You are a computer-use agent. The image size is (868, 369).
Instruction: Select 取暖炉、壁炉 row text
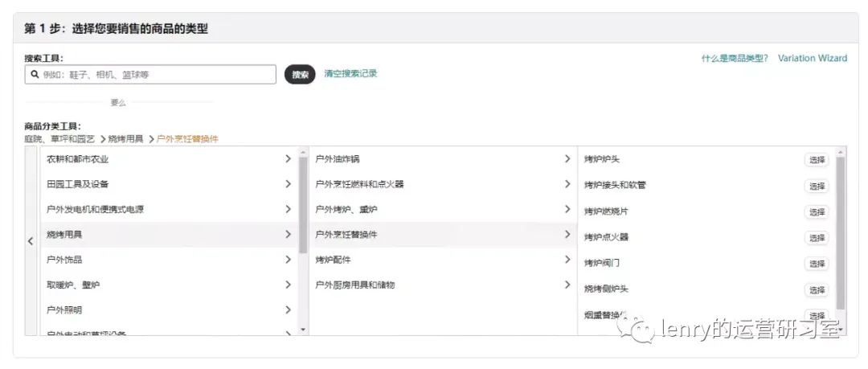pos(73,285)
